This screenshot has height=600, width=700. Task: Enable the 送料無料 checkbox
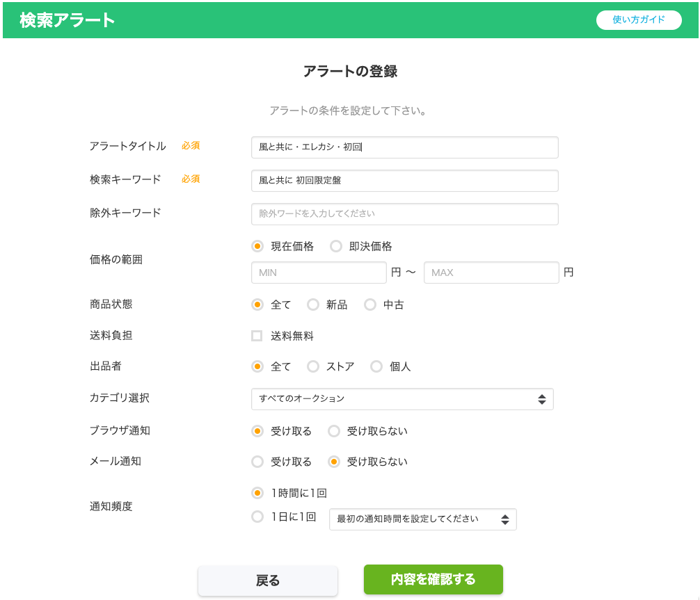[x=257, y=336]
